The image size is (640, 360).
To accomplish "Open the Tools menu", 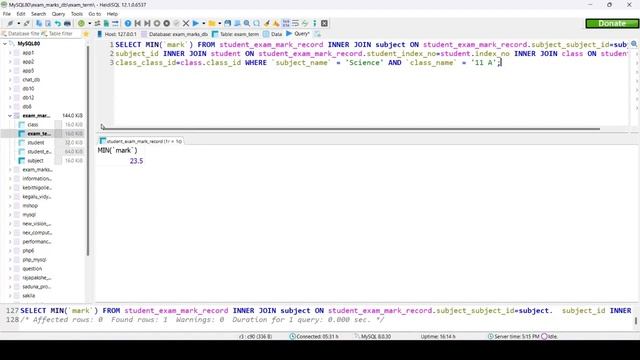I will 77,14.
